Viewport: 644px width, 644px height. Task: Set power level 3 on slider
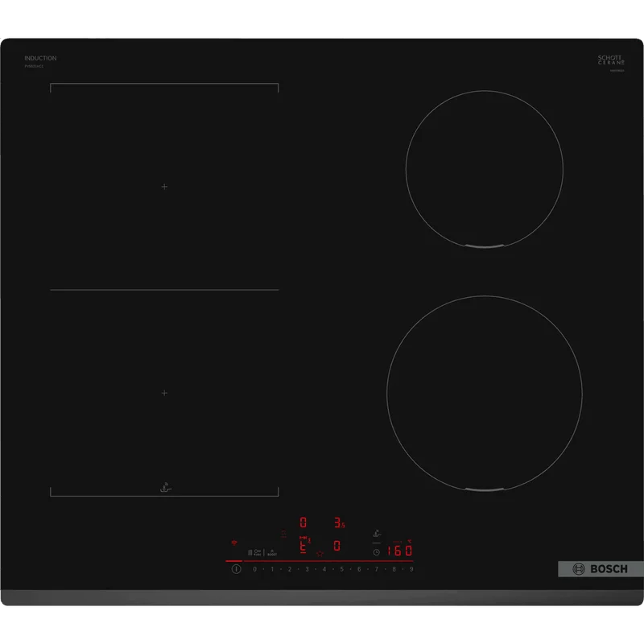click(308, 569)
